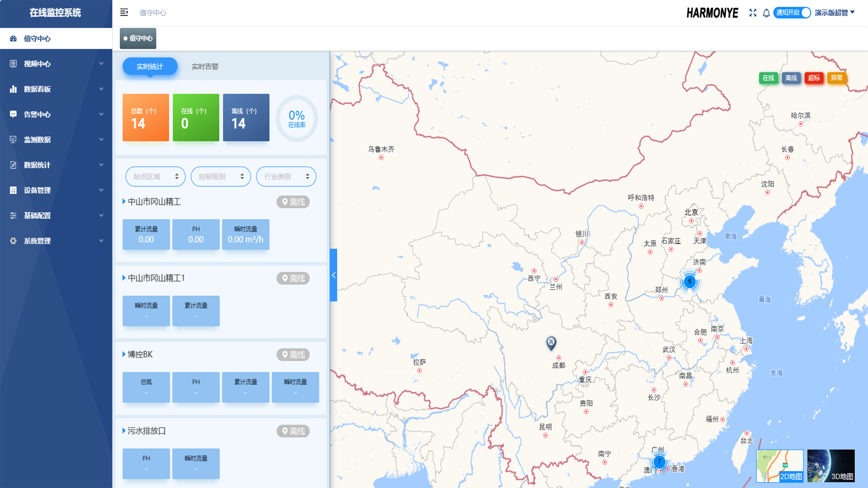The image size is (868, 488).
Task: Open the 行业类别 dropdown
Action: [x=286, y=177]
